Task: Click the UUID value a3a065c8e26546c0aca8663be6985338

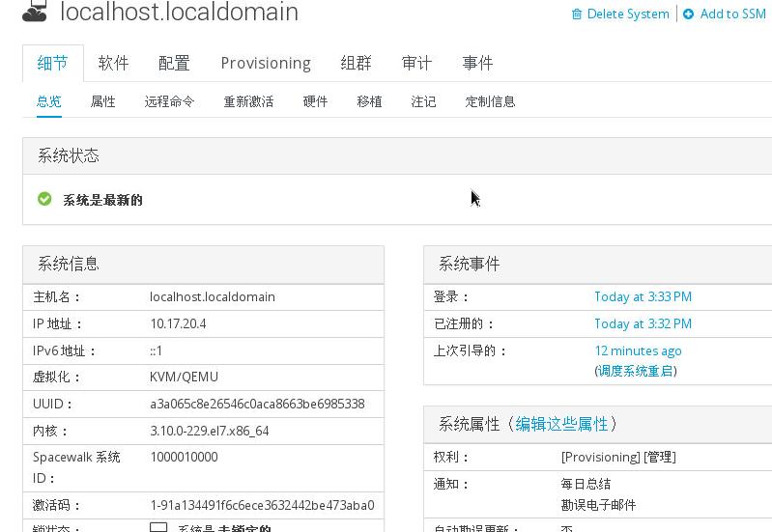Action: coord(257,404)
